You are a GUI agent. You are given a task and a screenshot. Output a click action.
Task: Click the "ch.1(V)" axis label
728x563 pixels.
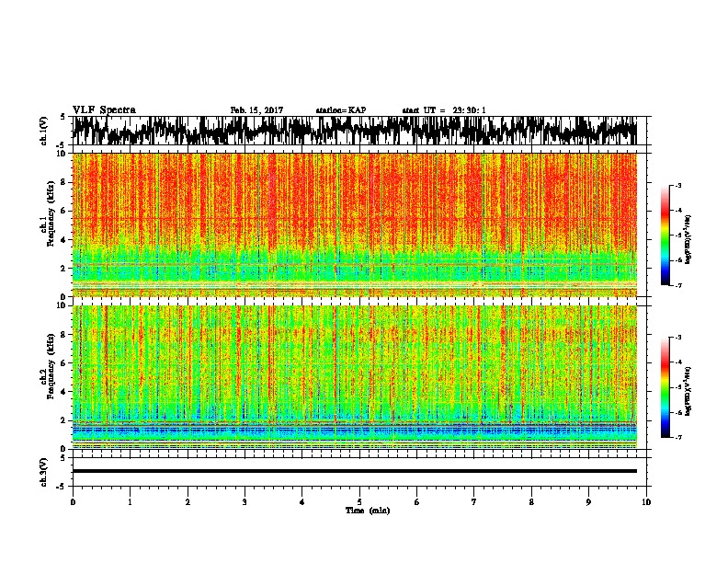click(x=43, y=131)
